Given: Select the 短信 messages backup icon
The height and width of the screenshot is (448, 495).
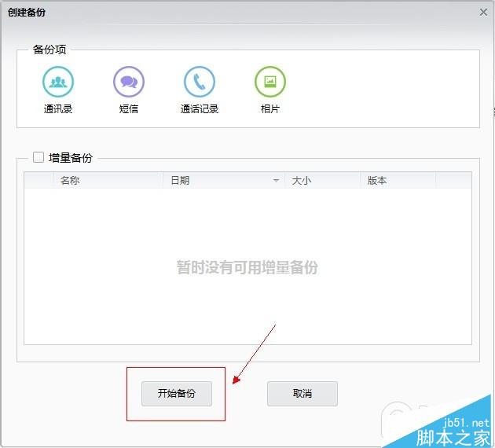Looking at the screenshot, I should pyautogui.click(x=129, y=82).
